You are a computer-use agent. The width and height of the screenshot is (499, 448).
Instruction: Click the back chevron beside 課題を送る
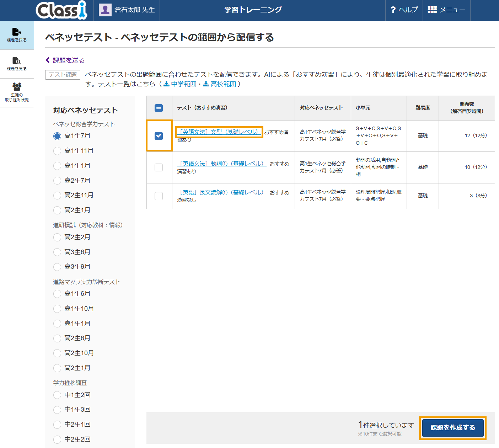pos(48,60)
